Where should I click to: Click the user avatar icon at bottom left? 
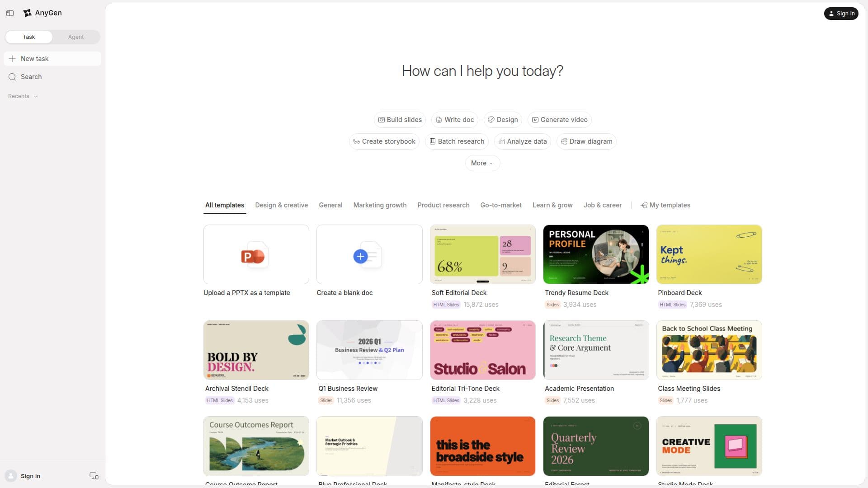coord(11,476)
